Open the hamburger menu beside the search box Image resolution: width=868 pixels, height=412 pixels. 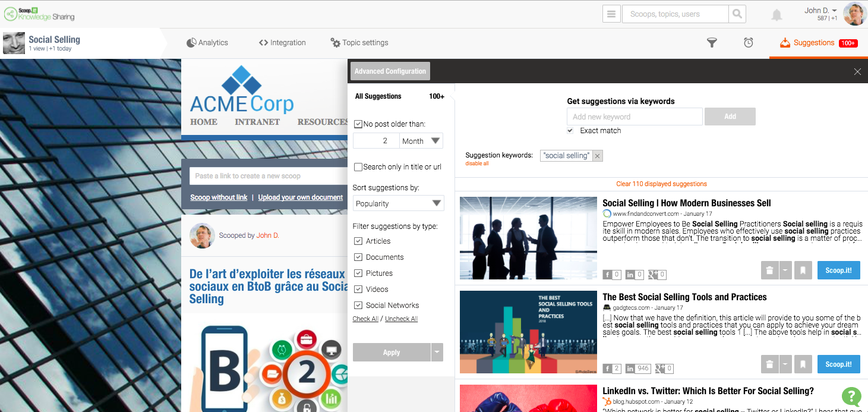(611, 14)
